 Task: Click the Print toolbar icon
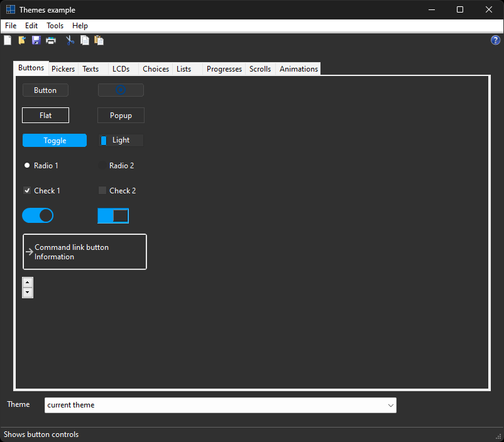tap(51, 40)
